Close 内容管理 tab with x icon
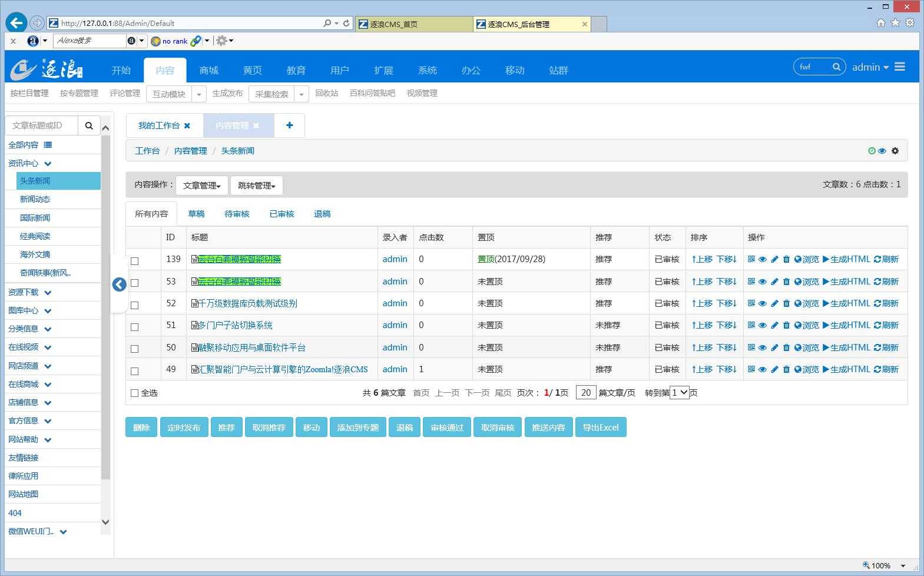 coord(256,125)
